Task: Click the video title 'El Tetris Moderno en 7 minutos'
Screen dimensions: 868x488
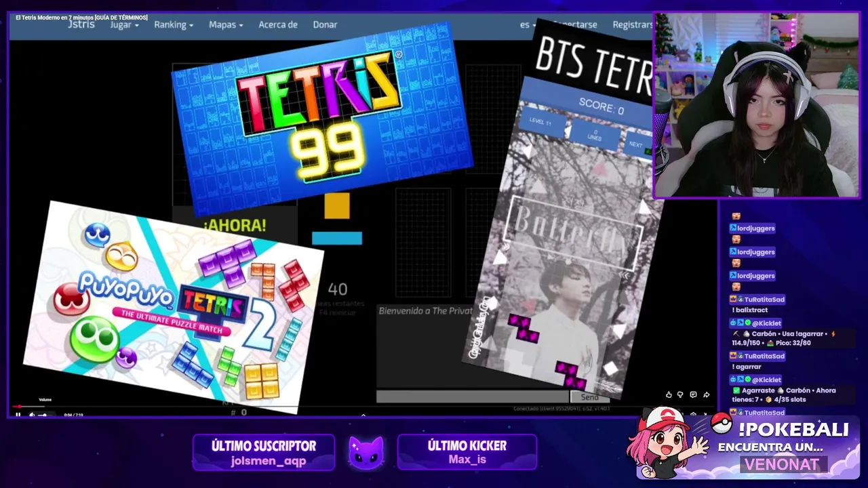Action: [81, 18]
